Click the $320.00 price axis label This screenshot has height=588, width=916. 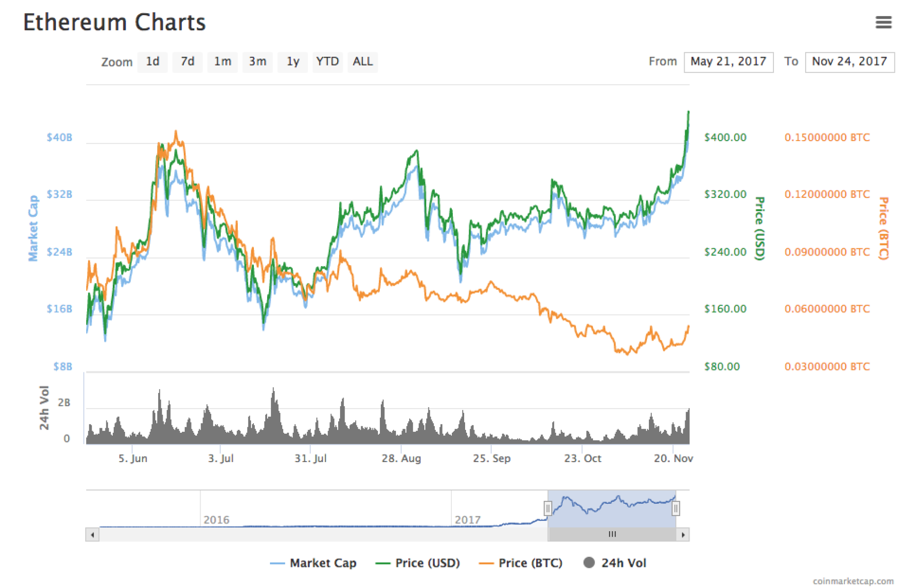click(x=725, y=194)
